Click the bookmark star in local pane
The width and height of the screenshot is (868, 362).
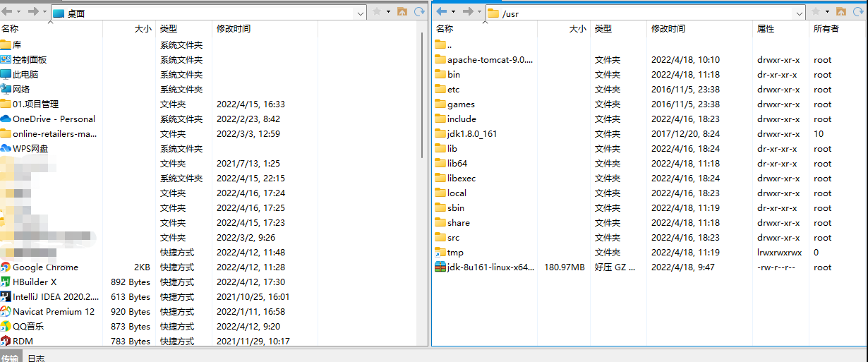click(x=377, y=11)
